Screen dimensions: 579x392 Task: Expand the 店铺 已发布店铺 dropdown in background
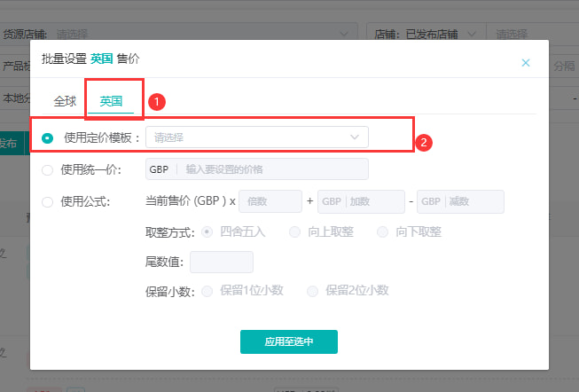tap(472, 34)
